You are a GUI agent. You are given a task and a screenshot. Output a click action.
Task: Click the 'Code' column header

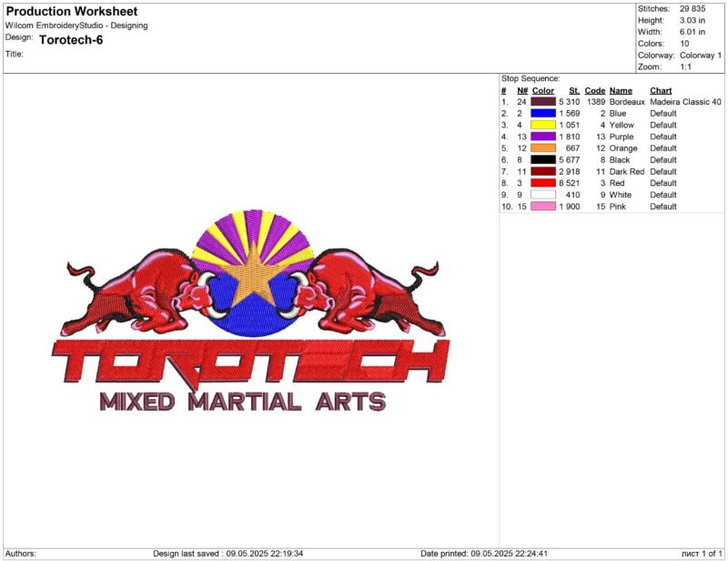[x=595, y=91]
